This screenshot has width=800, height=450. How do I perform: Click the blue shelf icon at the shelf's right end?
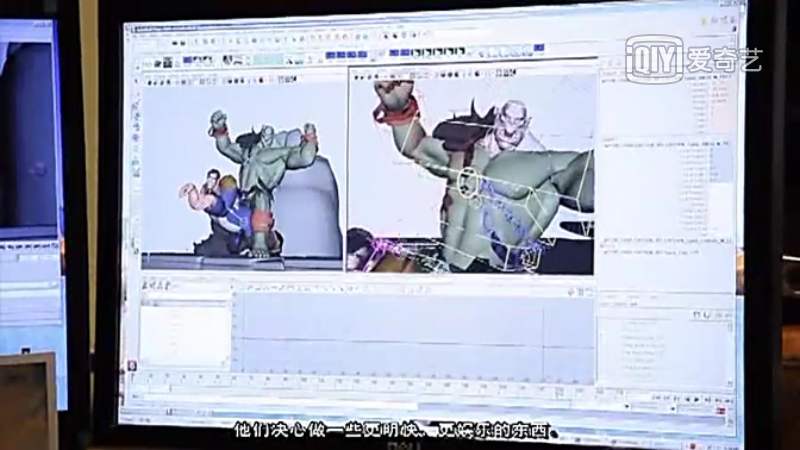click(x=539, y=48)
